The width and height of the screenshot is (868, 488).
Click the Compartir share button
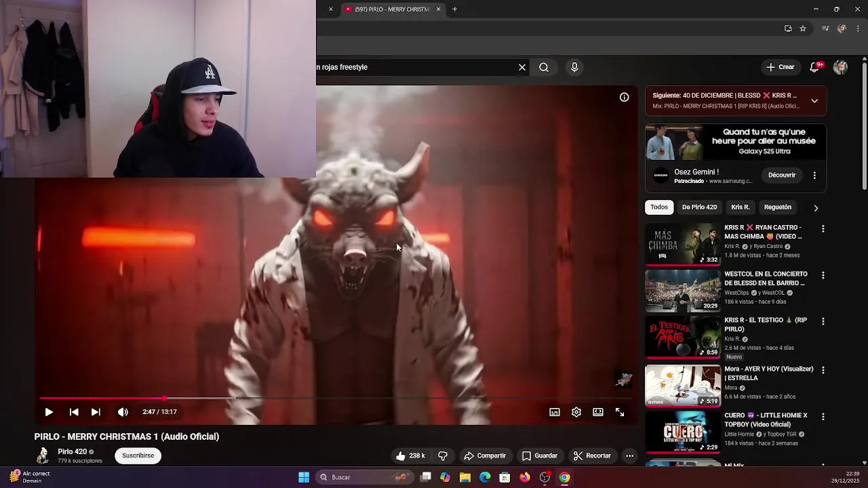click(485, 455)
